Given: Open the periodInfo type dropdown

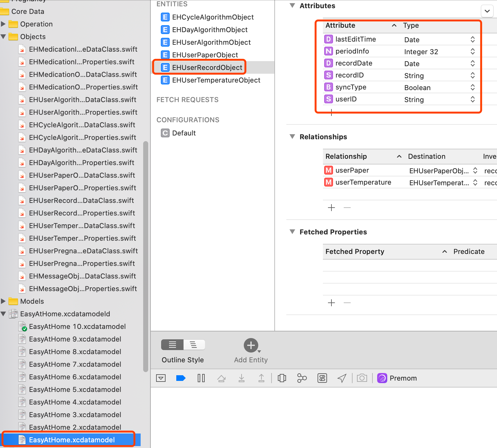Looking at the screenshot, I should pyautogui.click(x=472, y=51).
